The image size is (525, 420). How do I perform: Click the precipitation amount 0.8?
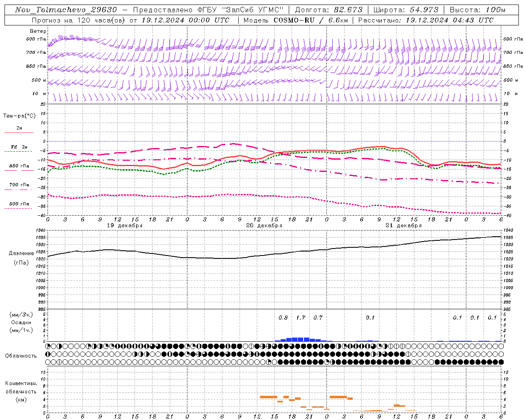click(x=283, y=317)
